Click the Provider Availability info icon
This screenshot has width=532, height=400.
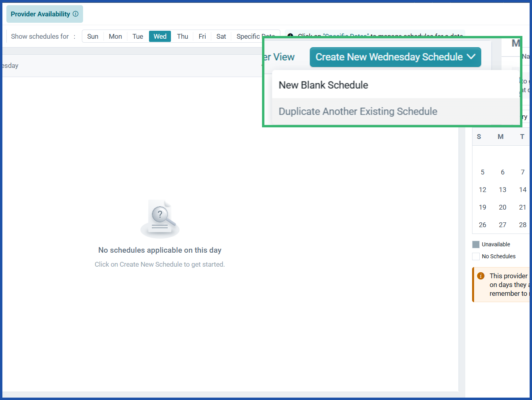pos(76,14)
